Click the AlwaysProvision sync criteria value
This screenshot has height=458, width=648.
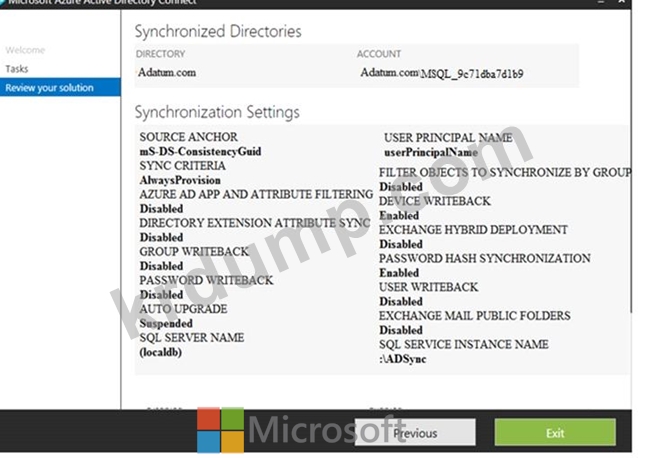[x=180, y=180]
